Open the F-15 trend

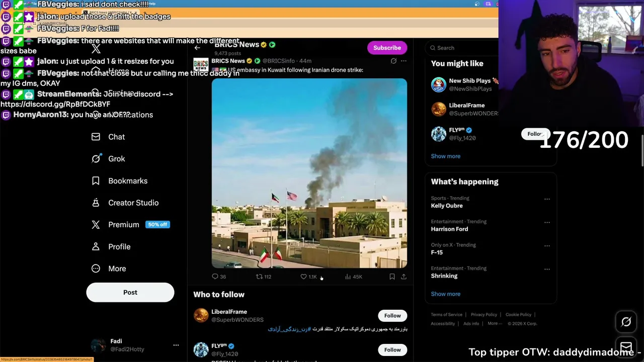[437, 252]
